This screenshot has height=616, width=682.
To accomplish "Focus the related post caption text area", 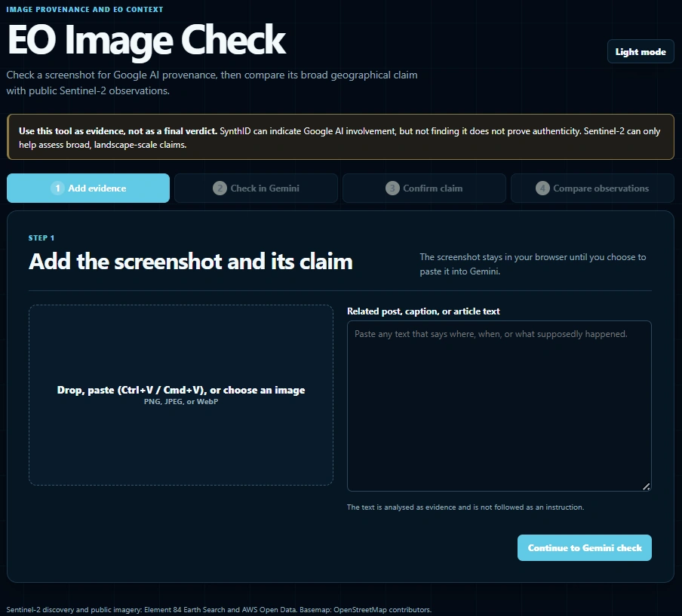I will pyautogui.click(x=499, y=406).
